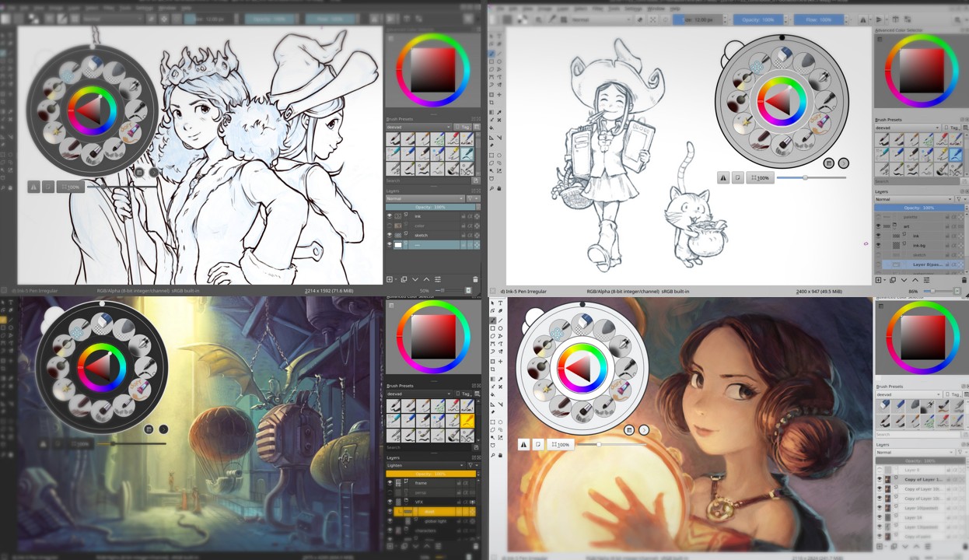969x560 pixels.
Task: Open the Normal blending mode dropdown in Layers
Action: (x=425, y=198)
